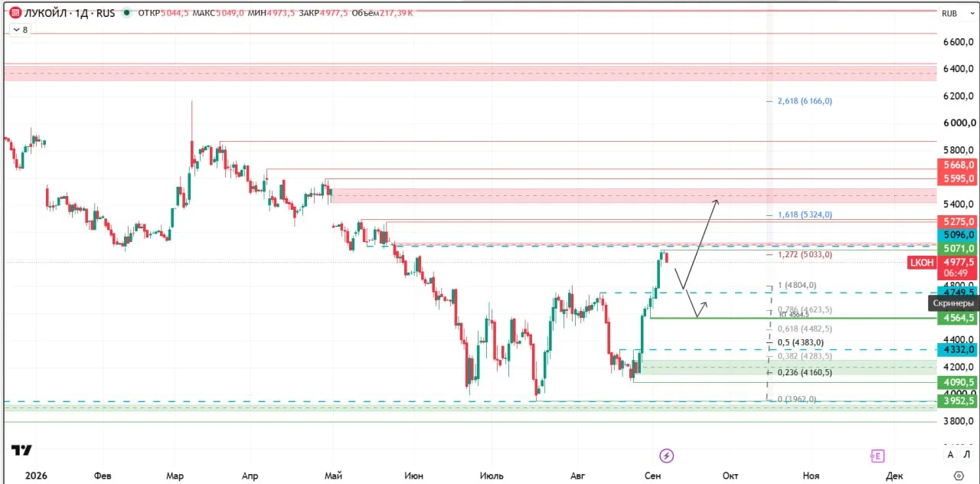980x484 pixels.
Task: Click the Апр month label
Action: point(250,476)
